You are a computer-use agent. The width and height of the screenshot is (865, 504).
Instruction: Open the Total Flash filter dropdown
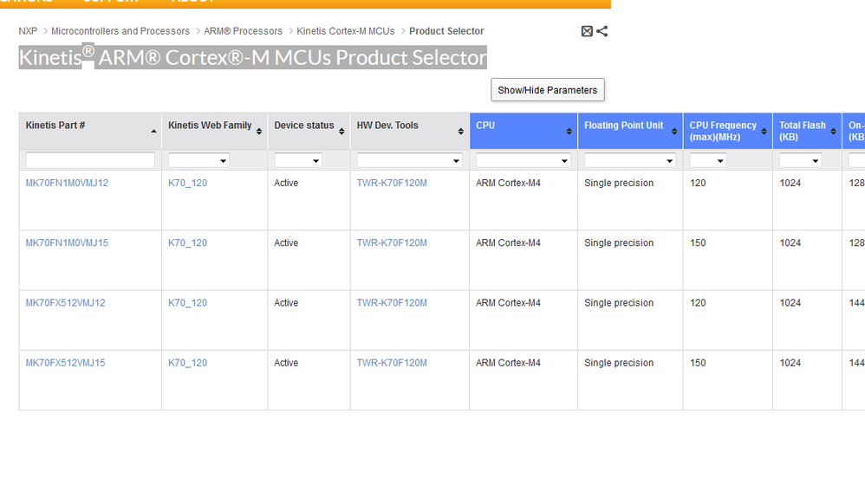point(801,160)
